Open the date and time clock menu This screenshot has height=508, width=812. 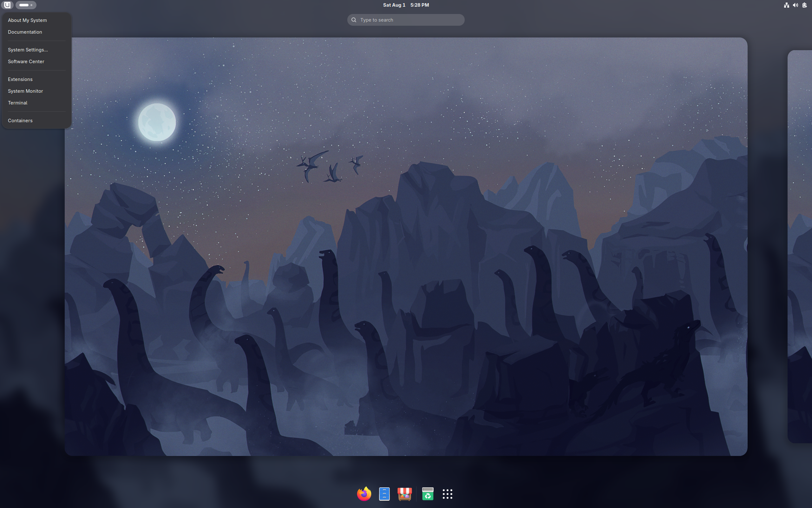pos(406,5)
